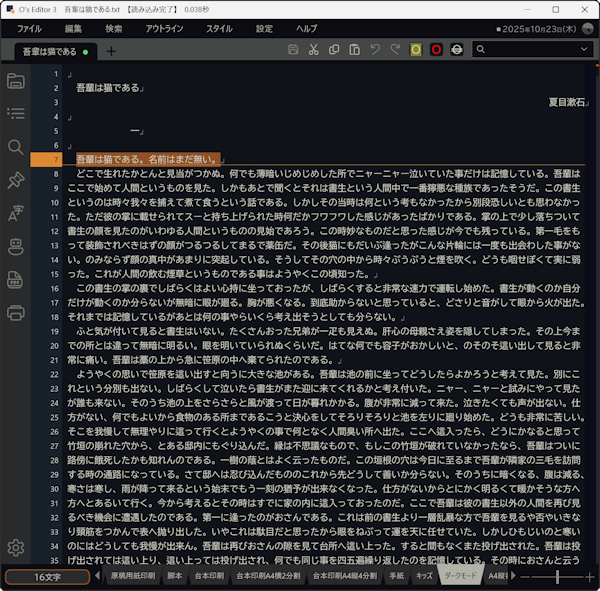This screenshot has width=600, height=591.
Task: Click the scissors cut icon in toolbar
Action: [x=314, y=49]
